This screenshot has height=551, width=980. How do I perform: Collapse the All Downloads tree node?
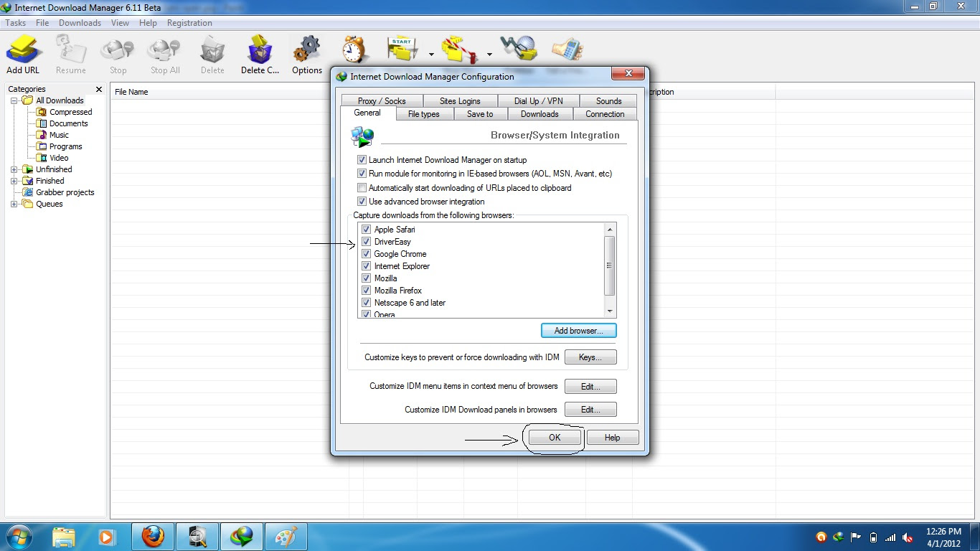pos(14,100)
